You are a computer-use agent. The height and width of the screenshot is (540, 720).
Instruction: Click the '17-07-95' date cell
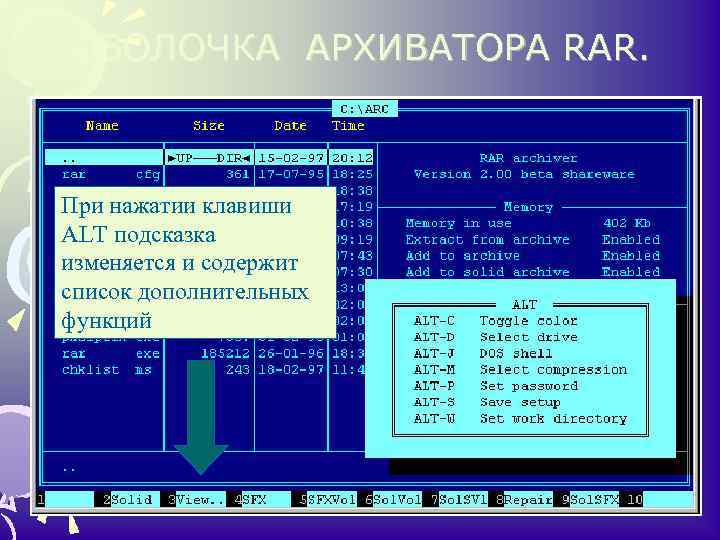(291, 174)
